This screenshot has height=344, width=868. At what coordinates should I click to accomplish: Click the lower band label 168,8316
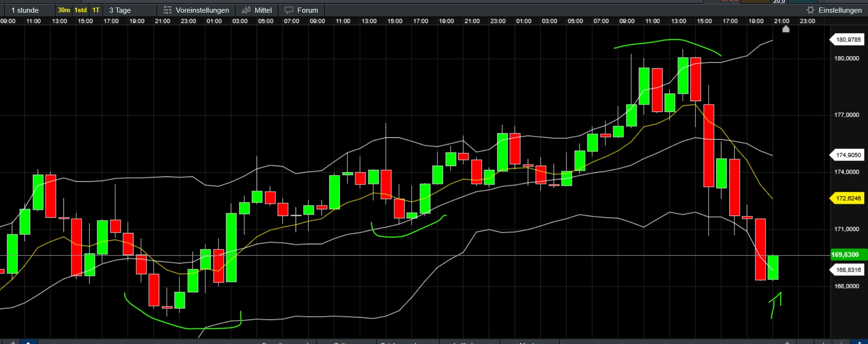tap(848, 270)
